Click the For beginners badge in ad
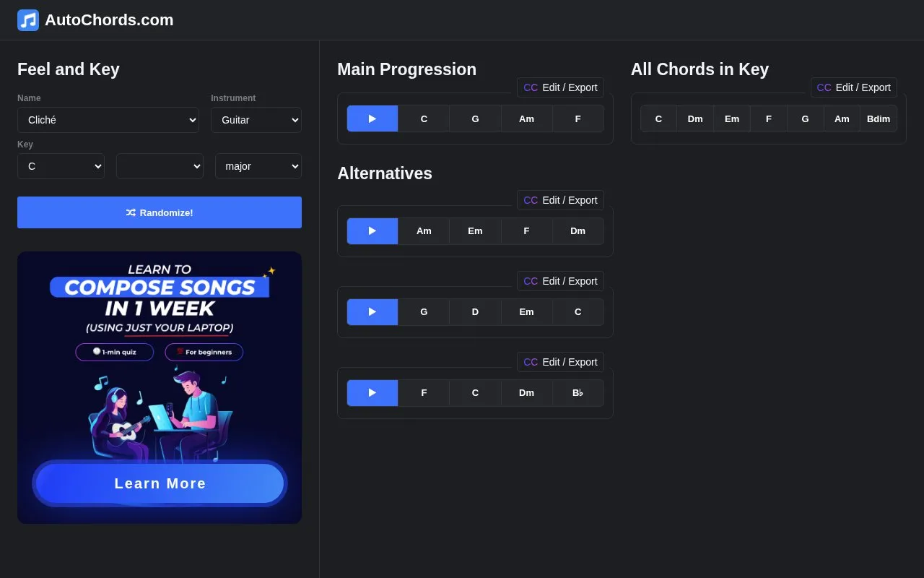Viewport: 924px width, 578px height. click(x=204, y=352)
